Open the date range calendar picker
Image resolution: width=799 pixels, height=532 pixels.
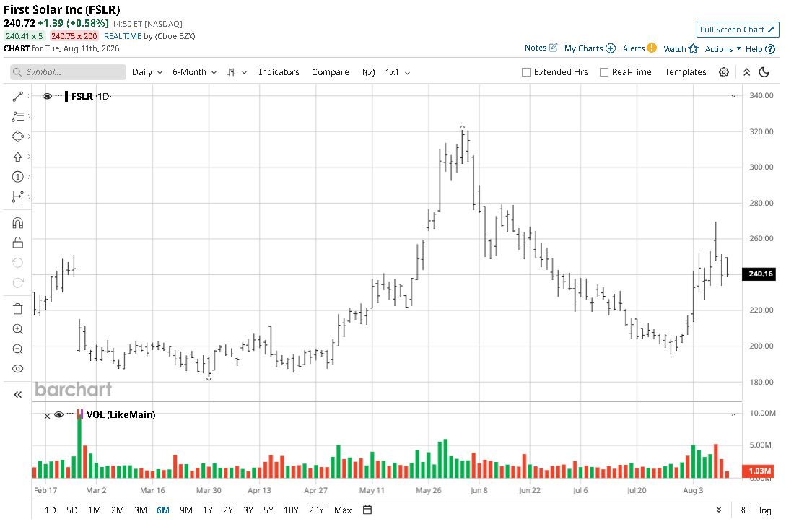click(x=367, y=510)
